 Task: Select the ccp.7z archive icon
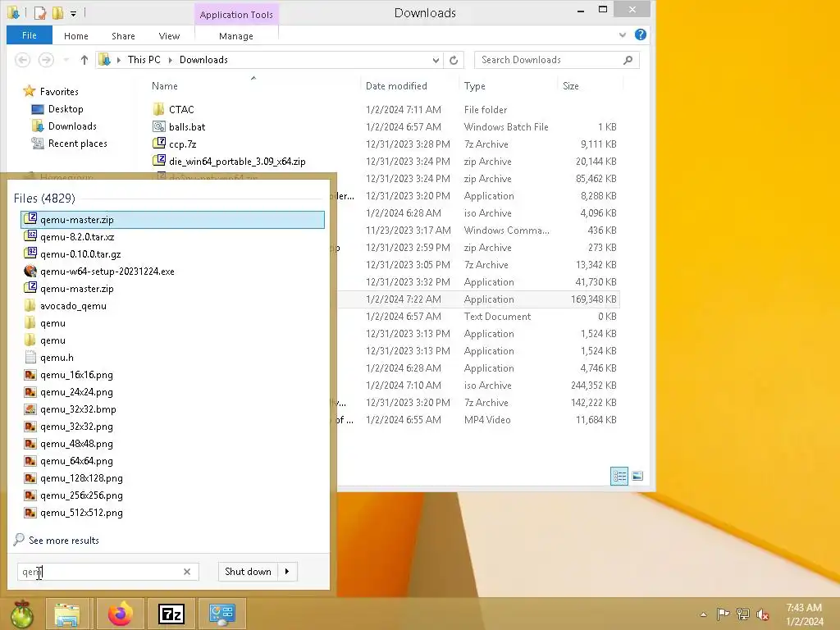tap(158, 144)
